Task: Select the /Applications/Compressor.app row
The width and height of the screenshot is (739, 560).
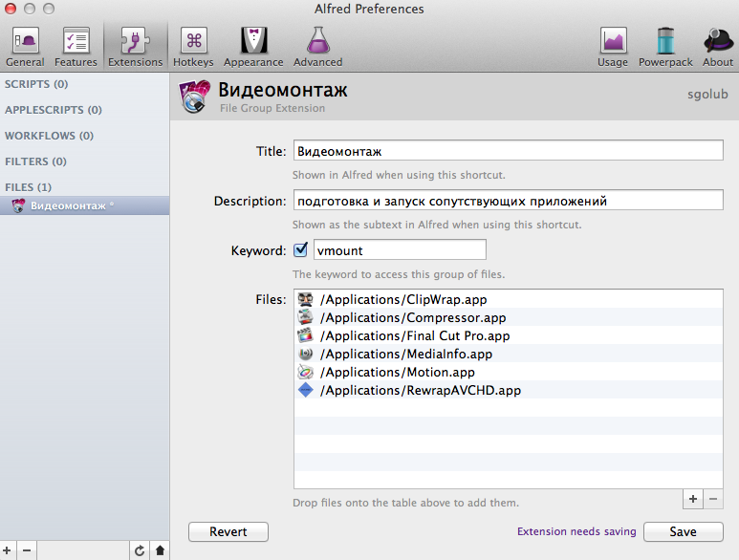Action: pos(508,317)
